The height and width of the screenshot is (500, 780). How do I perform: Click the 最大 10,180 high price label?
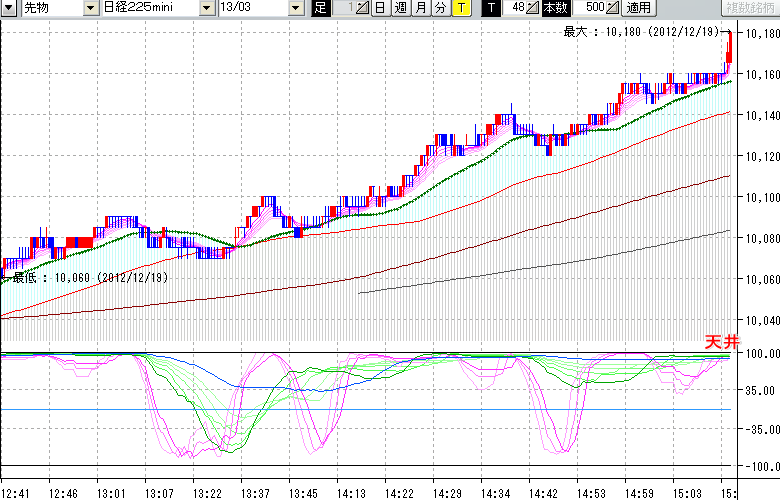coord(642,32)
